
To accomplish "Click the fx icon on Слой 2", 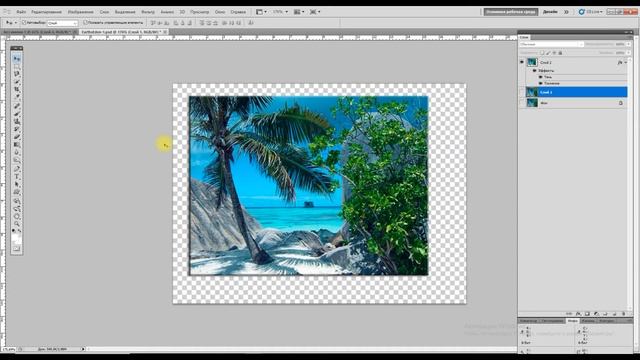I will [x=620, y=62].
